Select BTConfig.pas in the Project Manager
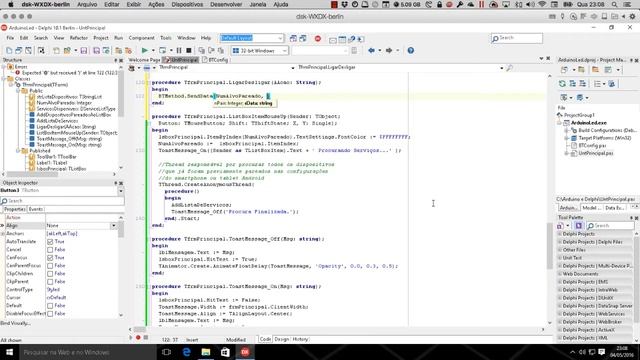Viewport: 640px width, 360px height. pyautogui.click(x=592, y=146)
